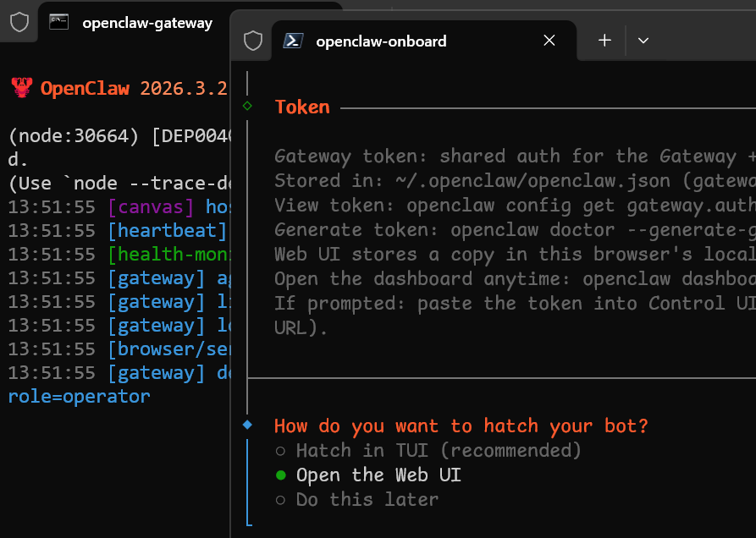
Task: Switch to the openclaw-gateway tab
Action: [x=146, y=23]
